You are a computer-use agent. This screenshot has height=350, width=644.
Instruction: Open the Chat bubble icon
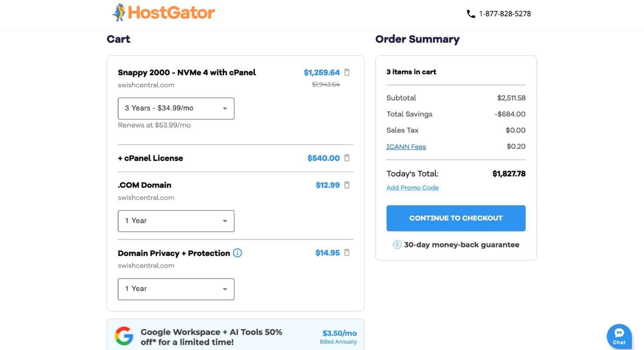[x=619, y=336]
